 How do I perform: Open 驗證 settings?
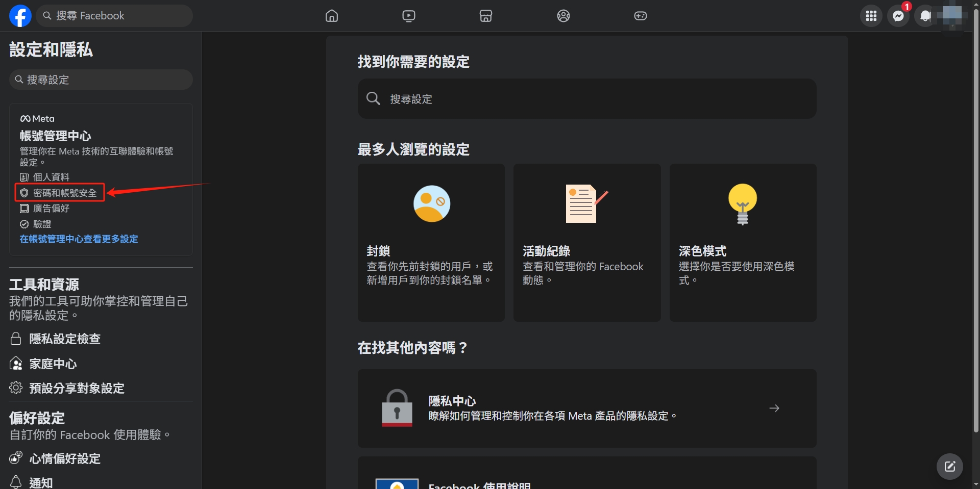(x=42, y=224)
